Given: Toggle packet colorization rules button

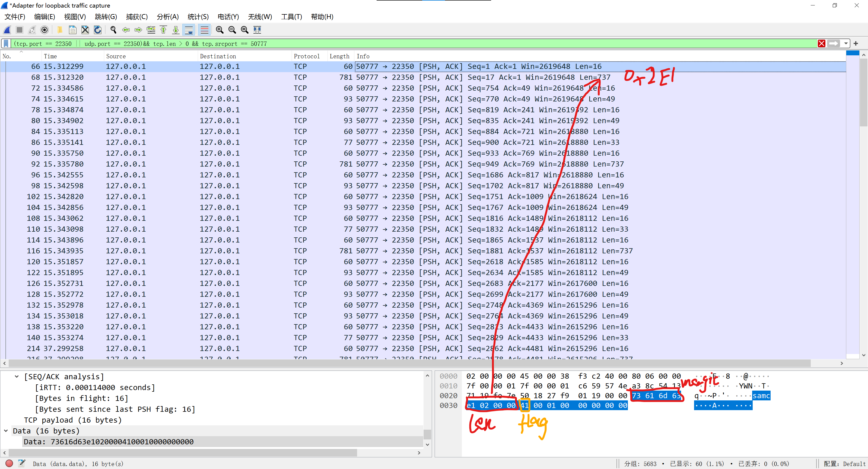Looking at the screenshot, I should point(204,30).
